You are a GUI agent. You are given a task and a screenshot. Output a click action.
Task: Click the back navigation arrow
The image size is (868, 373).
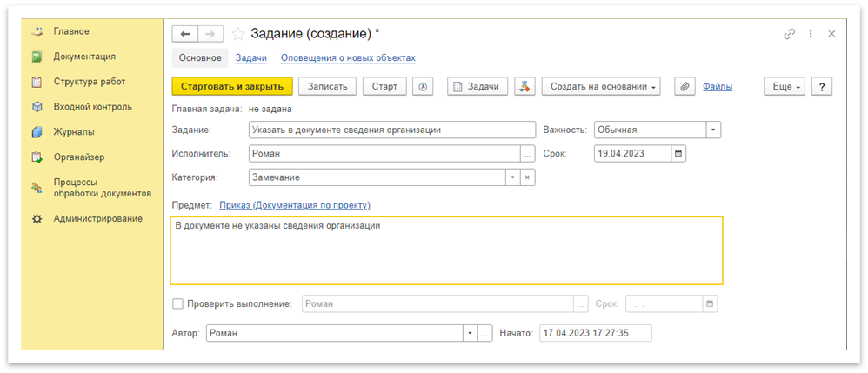click(185, 34)
